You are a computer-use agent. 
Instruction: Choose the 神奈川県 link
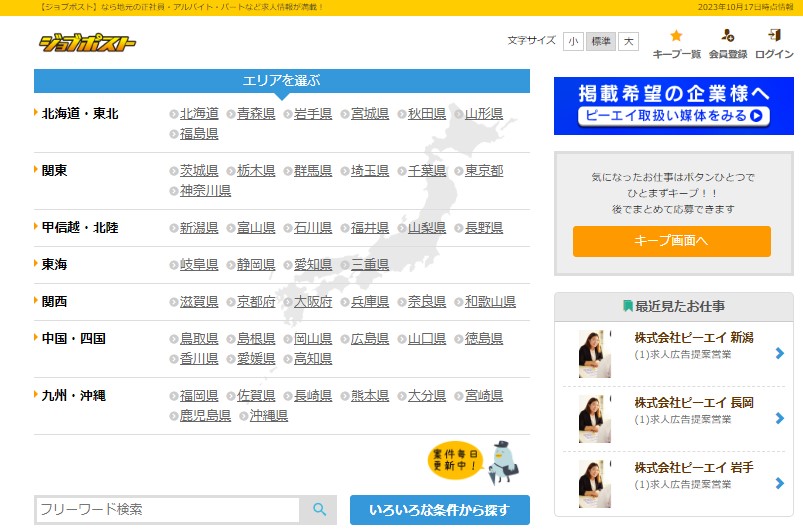point(205,190)
